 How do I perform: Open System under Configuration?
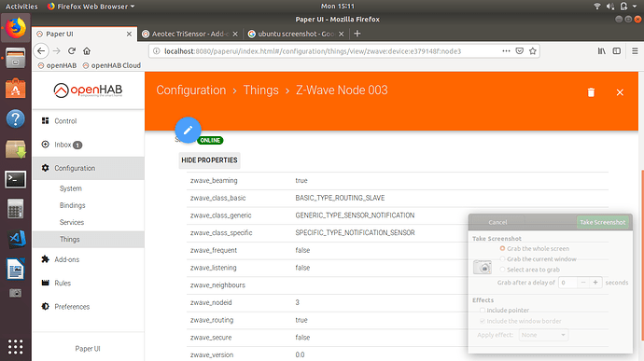pos(89,188)
